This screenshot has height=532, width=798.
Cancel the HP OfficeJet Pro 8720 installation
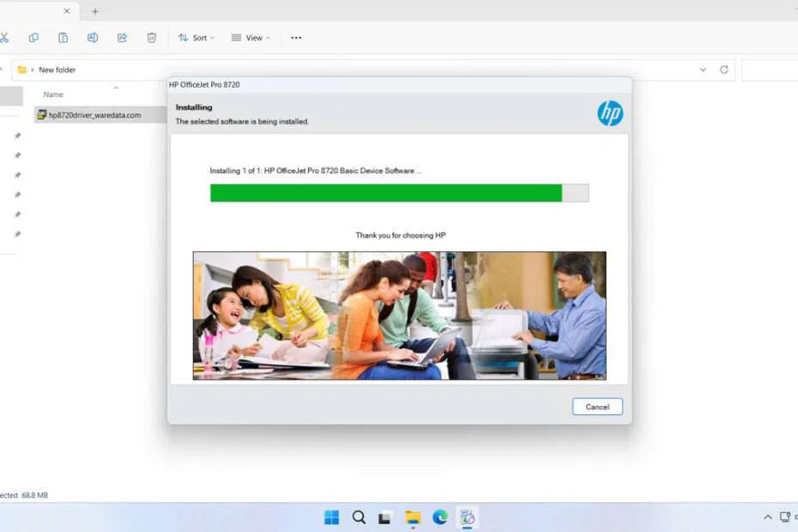[x=597, y=407]
